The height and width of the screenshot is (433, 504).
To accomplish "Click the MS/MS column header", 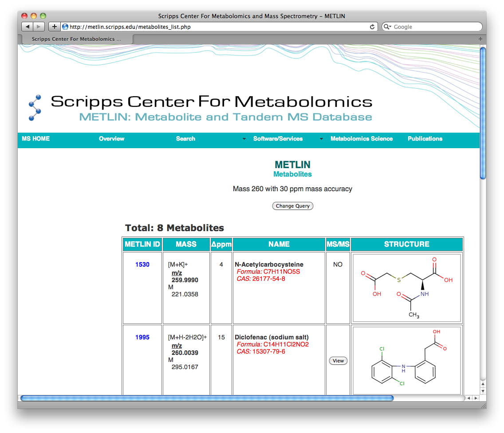I will coord(338,244).
